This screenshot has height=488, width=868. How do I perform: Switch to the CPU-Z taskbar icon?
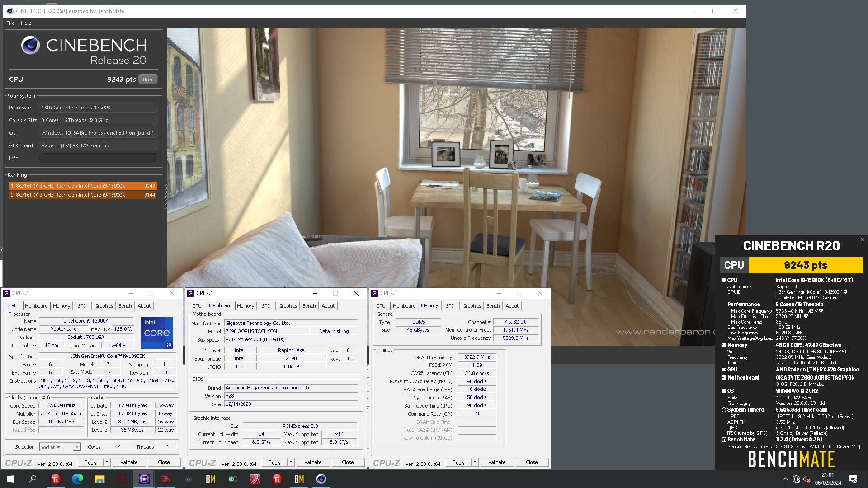(x=144, y=479)
